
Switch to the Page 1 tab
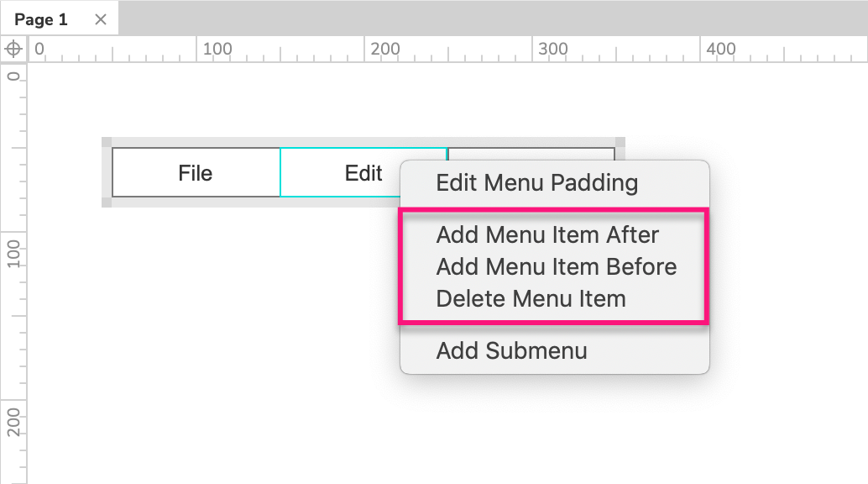click(42, 19)
